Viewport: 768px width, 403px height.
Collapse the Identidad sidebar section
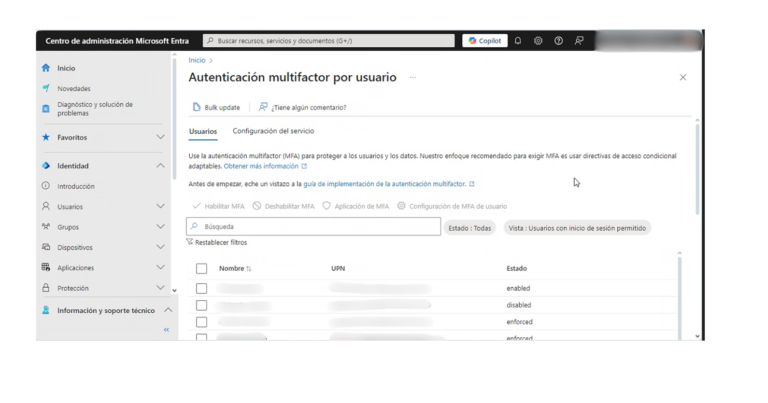[160, 166]
